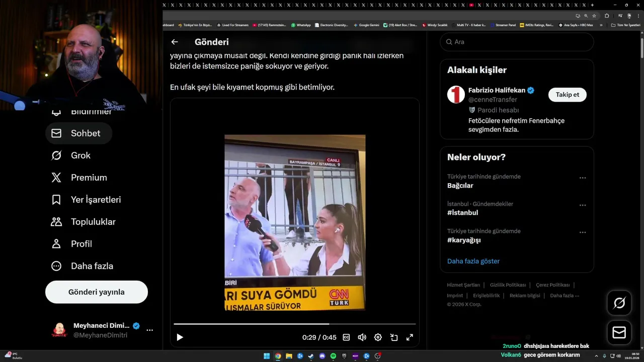Go back using the Gönderi arrow
The image size is (644, 362).
175,42
